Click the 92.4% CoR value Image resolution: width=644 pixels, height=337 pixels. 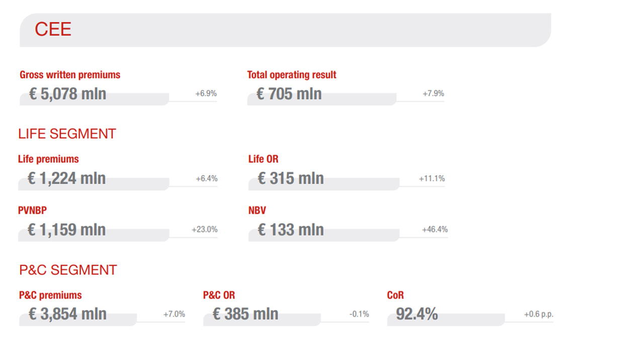(417, 314)
